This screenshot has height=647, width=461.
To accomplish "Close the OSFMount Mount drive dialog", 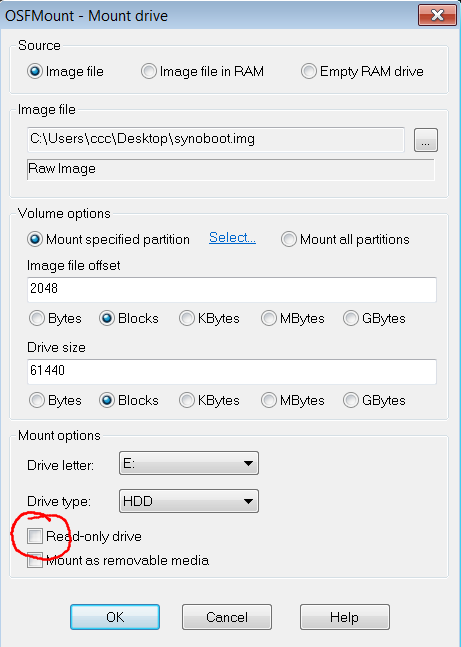I will [x=437, y=15].
